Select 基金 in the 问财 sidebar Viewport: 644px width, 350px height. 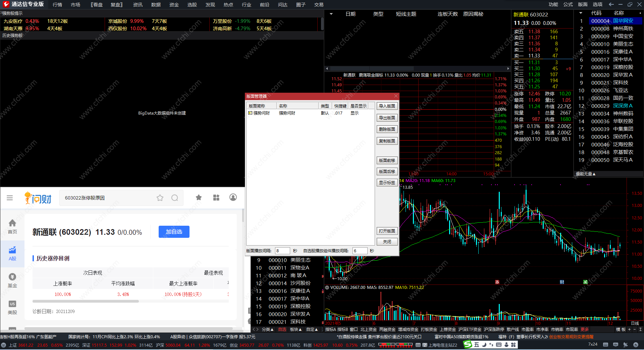12,280
